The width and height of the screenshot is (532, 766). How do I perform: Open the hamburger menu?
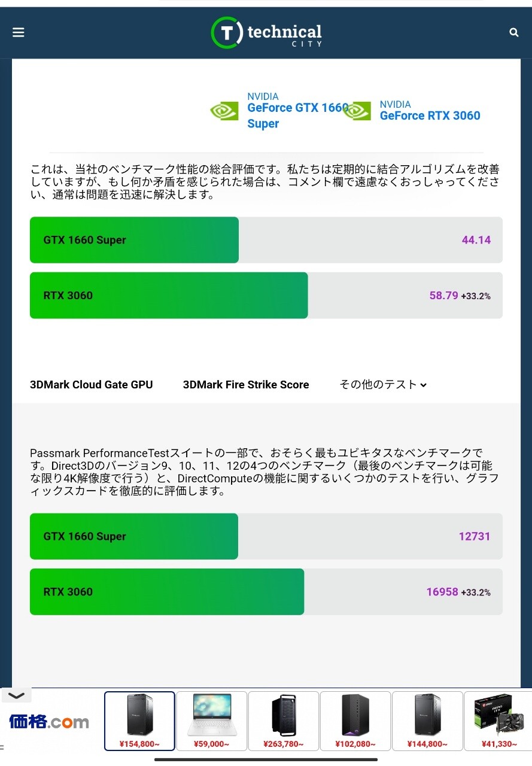19,32
